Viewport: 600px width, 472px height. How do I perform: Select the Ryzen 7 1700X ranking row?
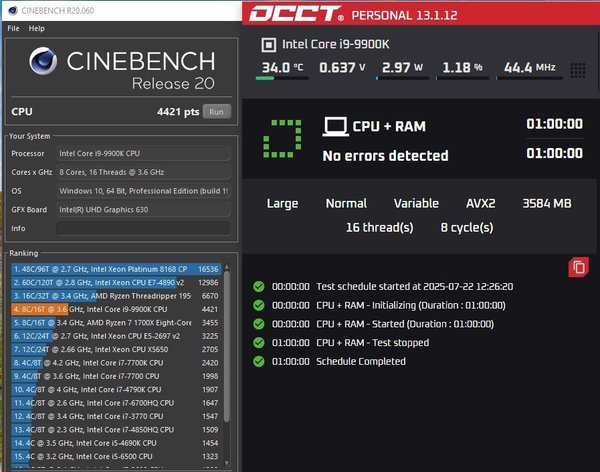coord(116,323)
